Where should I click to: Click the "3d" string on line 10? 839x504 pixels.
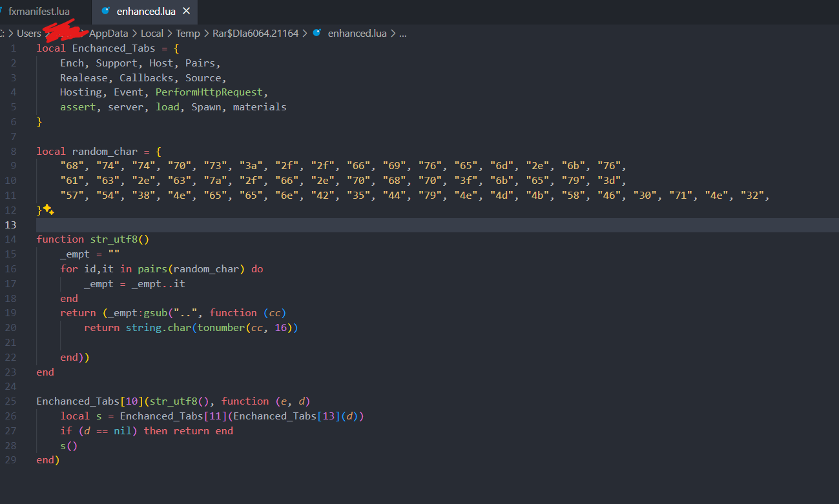point(608,181)
